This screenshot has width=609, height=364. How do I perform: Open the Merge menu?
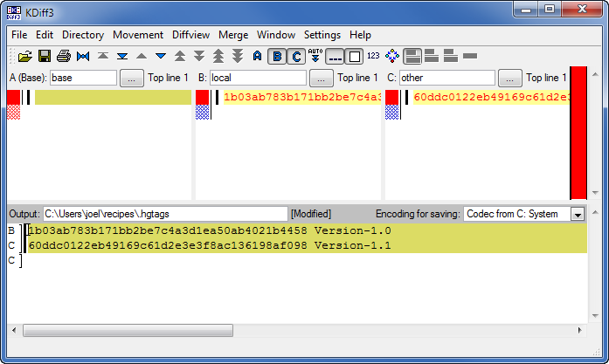coord(232,35)
